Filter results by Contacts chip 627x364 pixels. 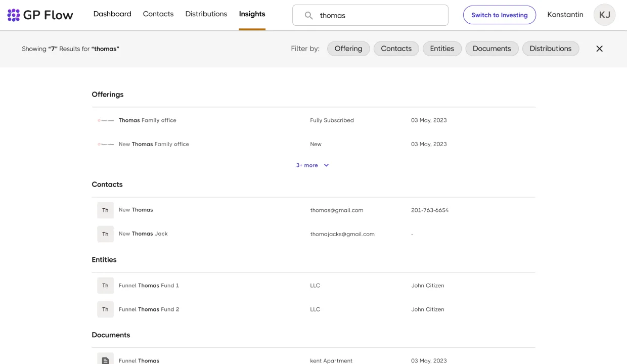396,49
